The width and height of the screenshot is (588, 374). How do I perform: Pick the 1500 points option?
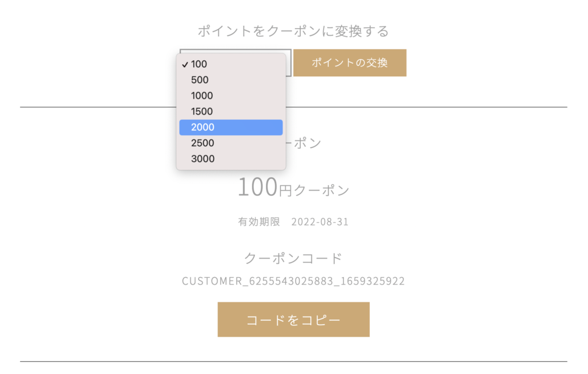[202, 111]
